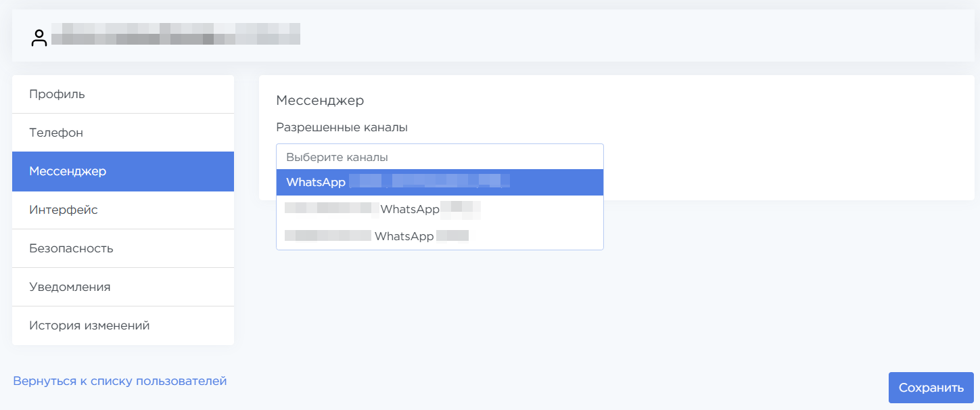This screenshot has height=410, width=980.
Task: Click blank space in the Мессенджер settings card
Action: [778, 149]
